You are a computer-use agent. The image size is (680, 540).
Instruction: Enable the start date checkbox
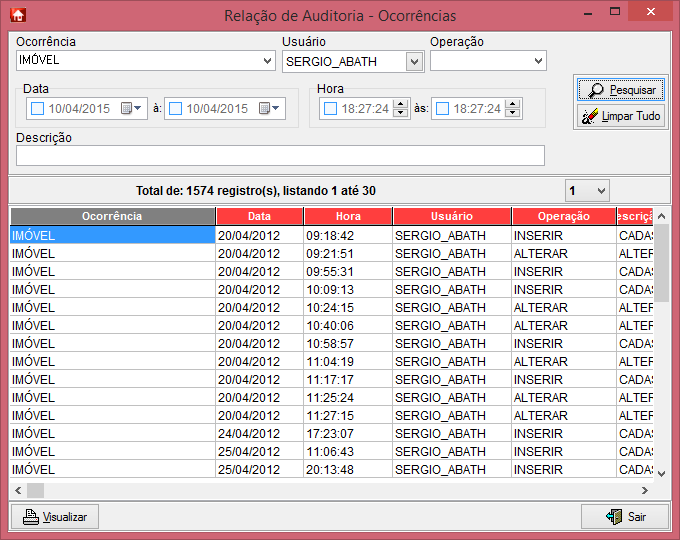(x=37, y=109)
